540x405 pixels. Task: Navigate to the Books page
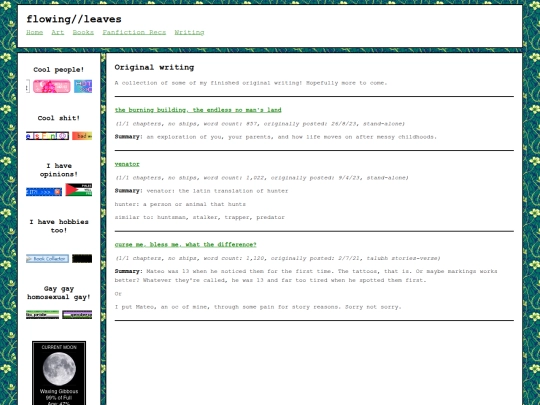click(83, 32)
